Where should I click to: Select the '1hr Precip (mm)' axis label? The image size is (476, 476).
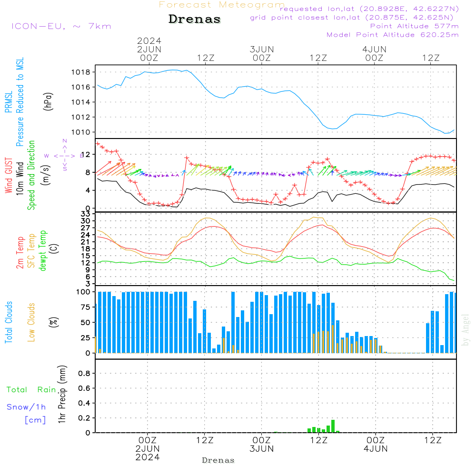pos(62,394)
